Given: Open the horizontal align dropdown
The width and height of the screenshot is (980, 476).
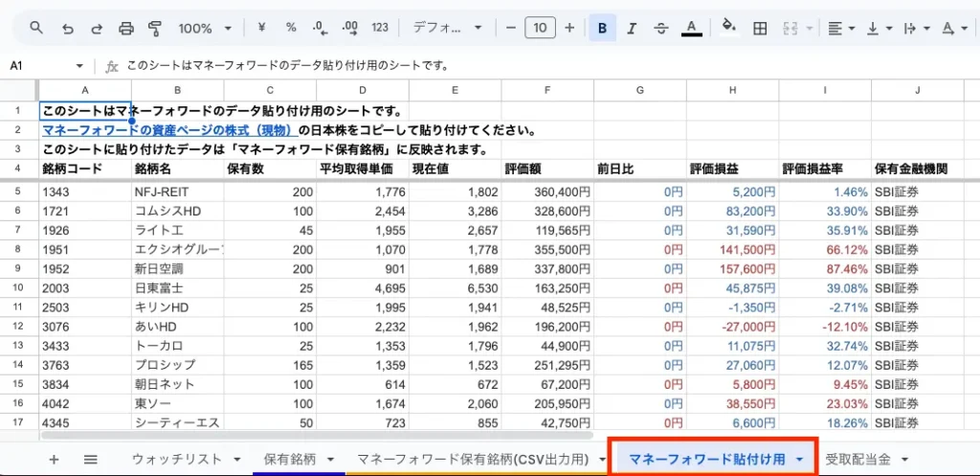Looking at the screenshot, I should click(x=842, y=28).
